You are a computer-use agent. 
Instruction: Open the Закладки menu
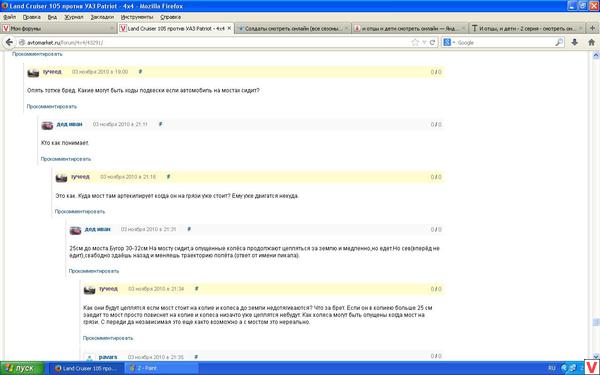pyautogui.click(x=102, y=17)
